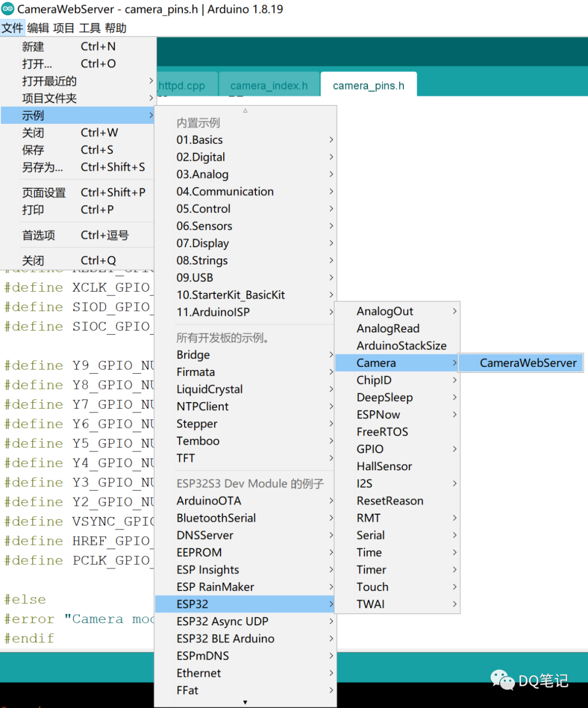Viewport: 588px width, 708px height.
Task: Open the 01.Basics example category
Action: (199, 139)
